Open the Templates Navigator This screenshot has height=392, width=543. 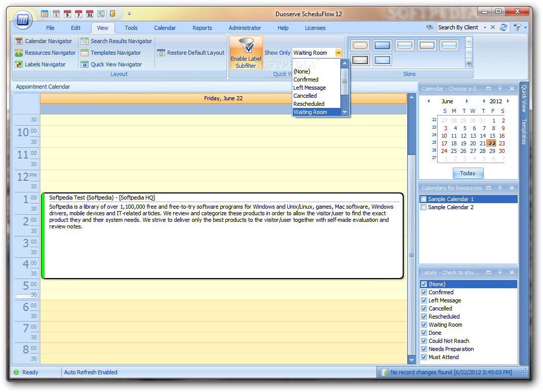coord(111,53)
